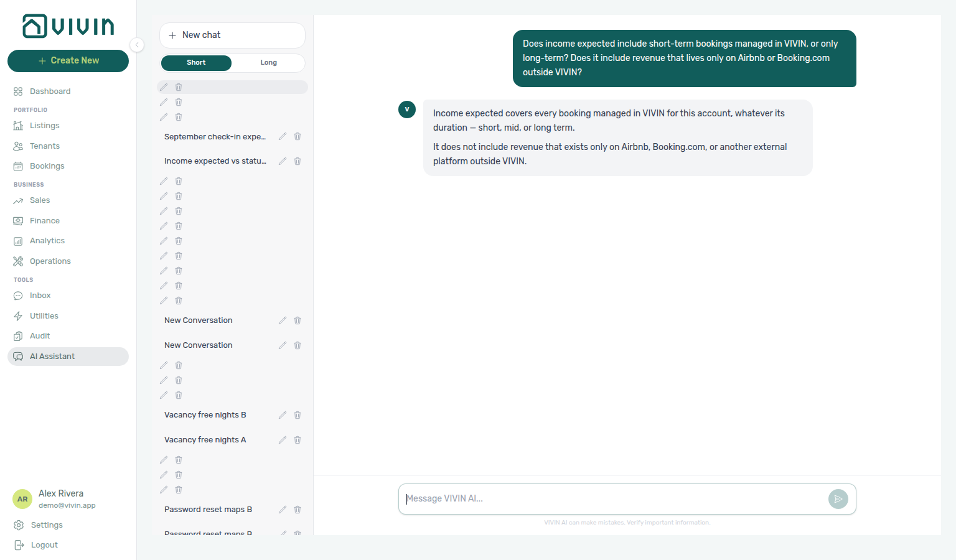956x560 pixels.
Task: Navigate to Finance
Action: pyautogui.click(x=68, y=221)
